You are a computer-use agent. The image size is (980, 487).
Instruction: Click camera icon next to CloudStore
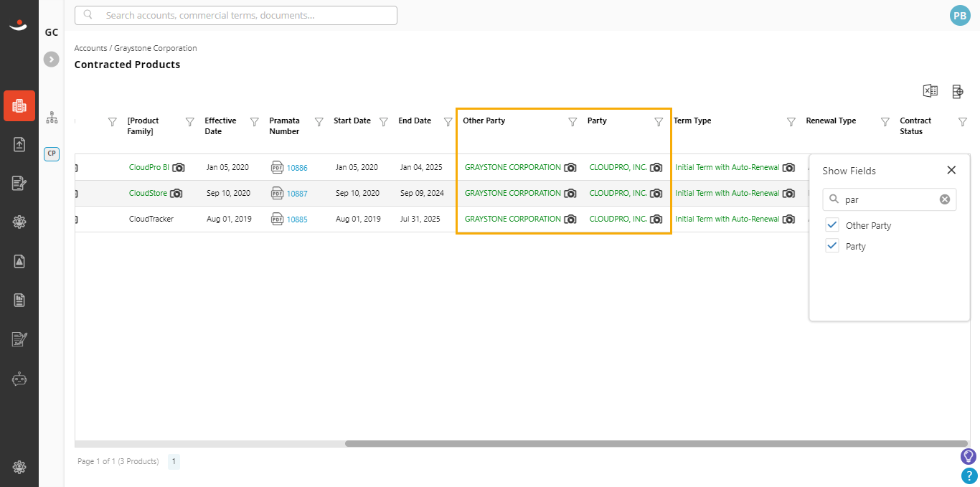176,194
